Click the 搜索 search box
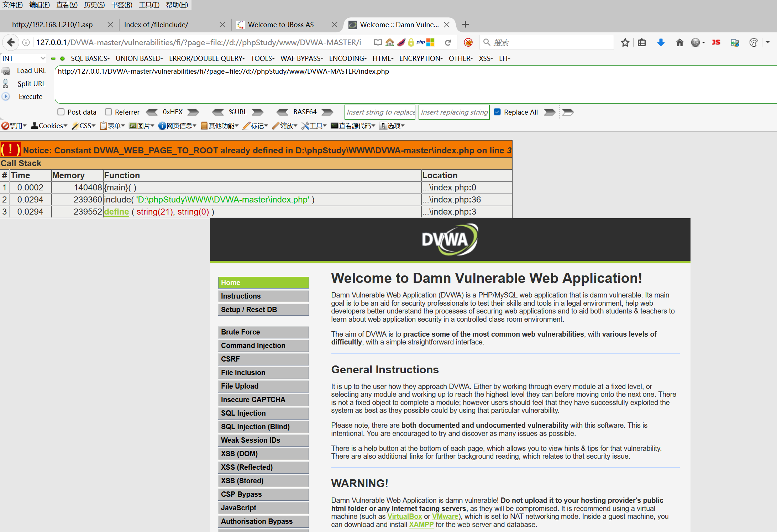Screen dimensions: 777x532 click(x=547, y=42)
